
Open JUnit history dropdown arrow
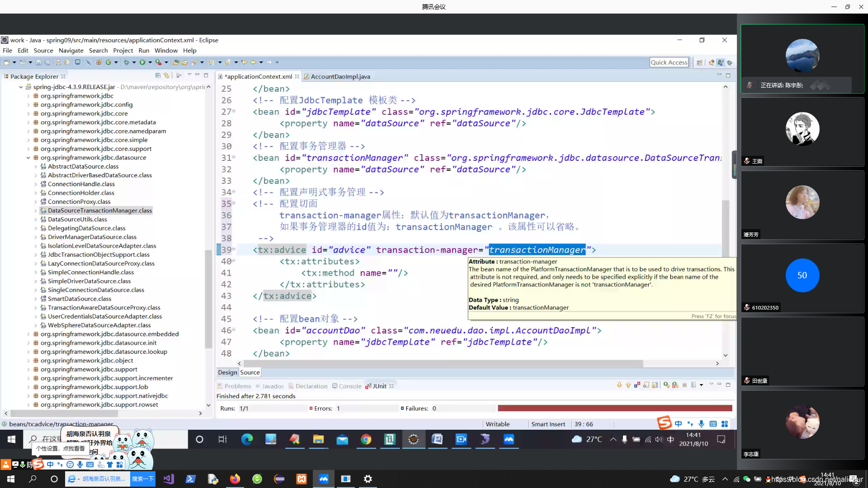click(701, 385)
